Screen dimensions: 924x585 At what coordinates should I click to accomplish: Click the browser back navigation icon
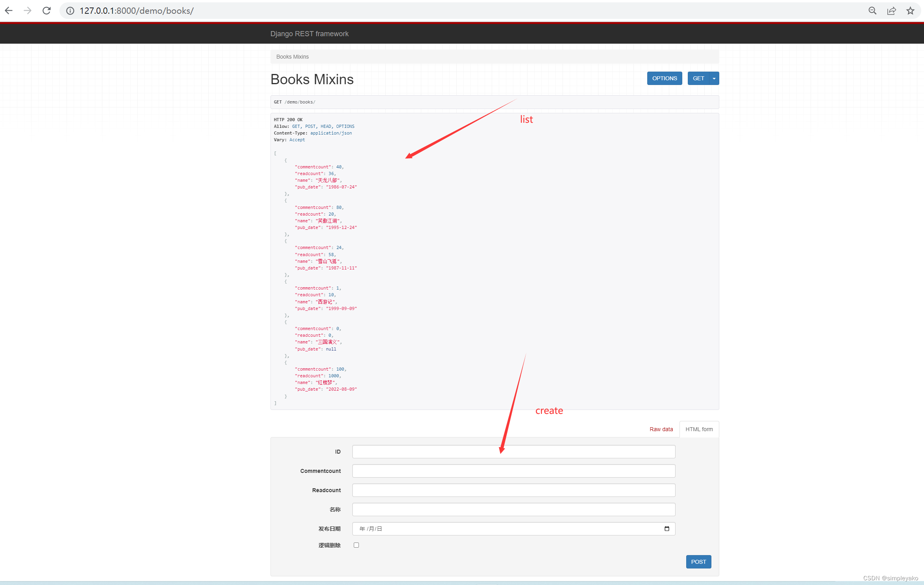(8, 11)
